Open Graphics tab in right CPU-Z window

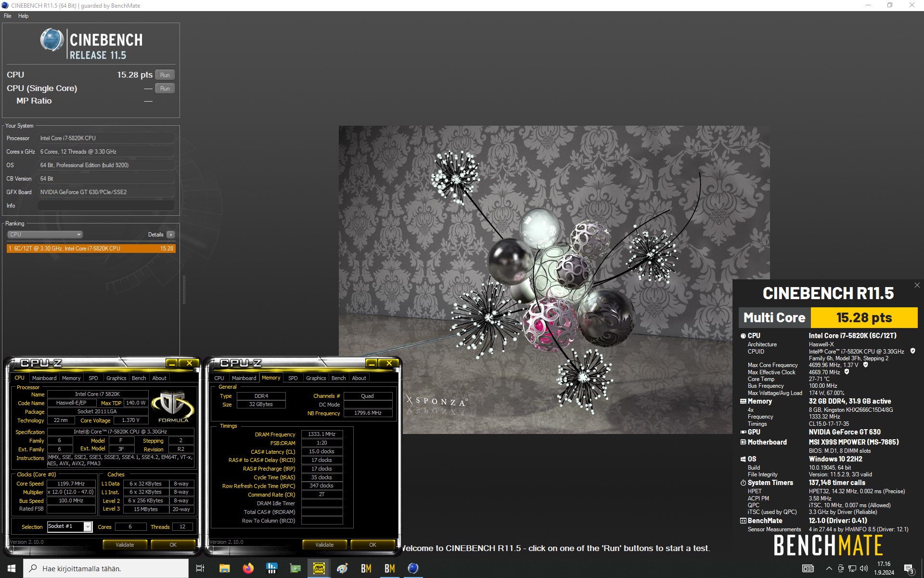316,378
